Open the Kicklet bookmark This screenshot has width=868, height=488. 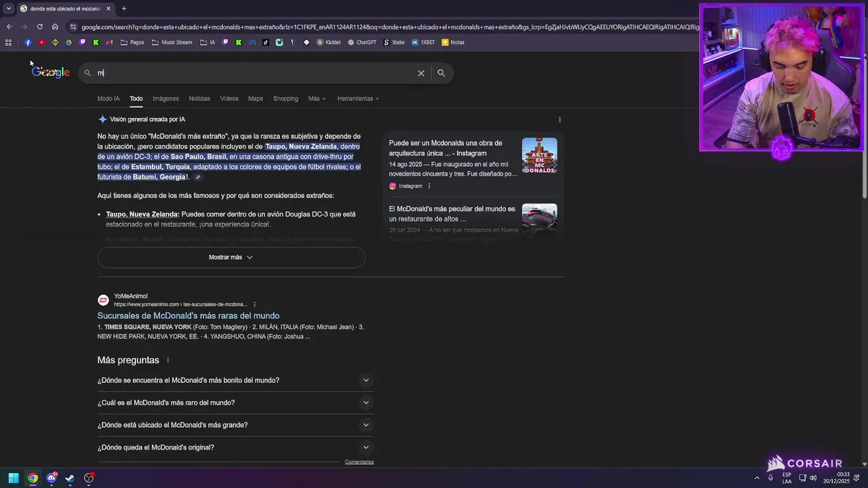pyautogui.click(x=329, y=42)
